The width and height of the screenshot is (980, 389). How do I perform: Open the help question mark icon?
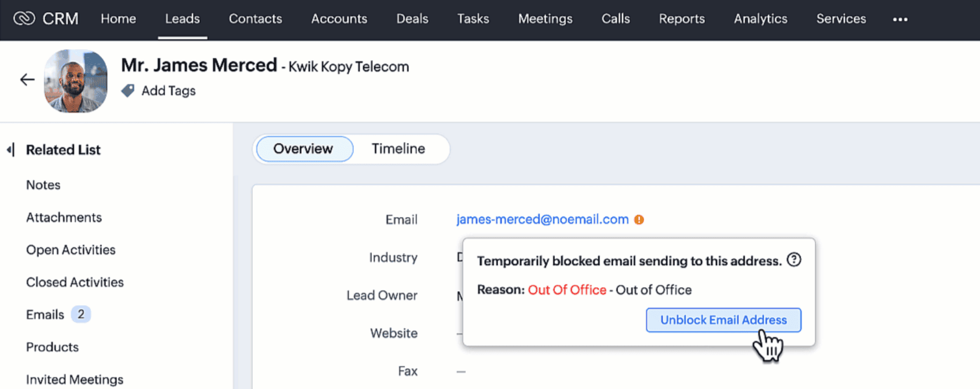[794, 260]
